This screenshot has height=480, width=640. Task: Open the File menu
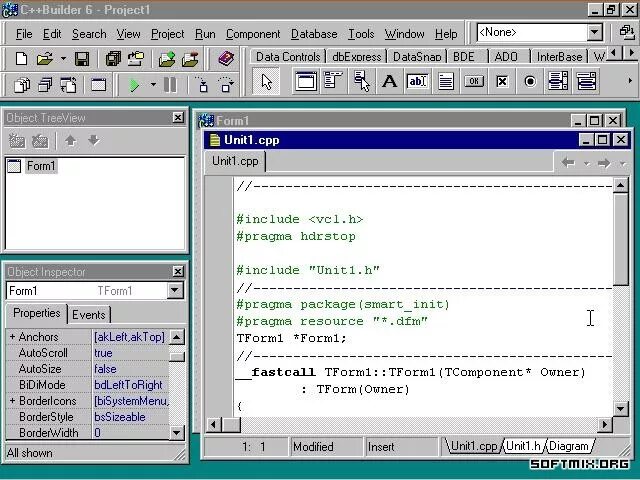(x=24, y=34)
